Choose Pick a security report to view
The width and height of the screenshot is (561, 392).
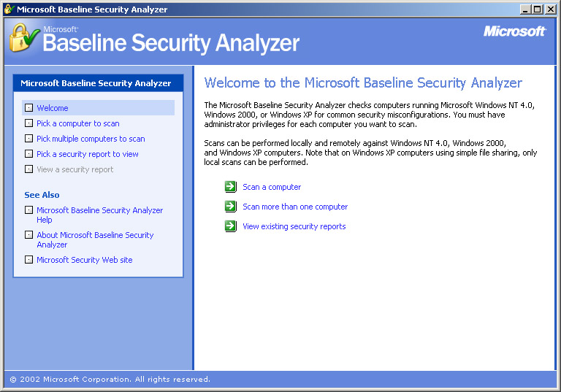[x=88, y=154]
